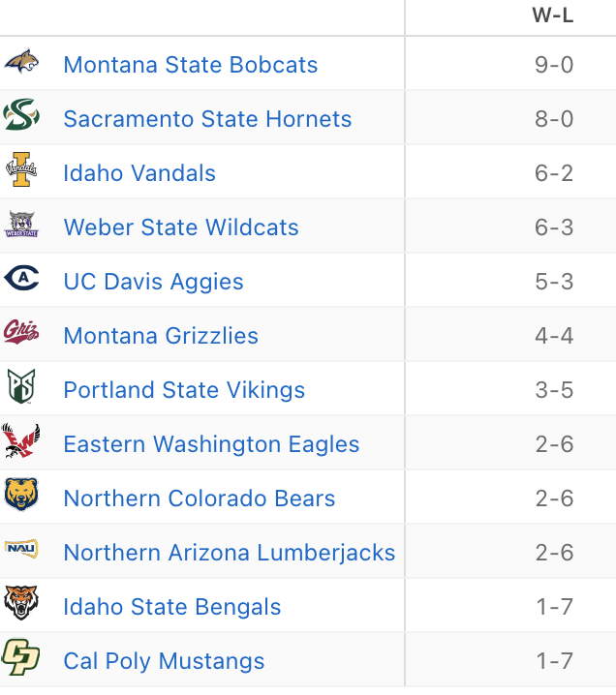The height and width of the screenshot is (695, 616).
Task: Visit the UC Davis Aggies team link
Action: (153, 282)
